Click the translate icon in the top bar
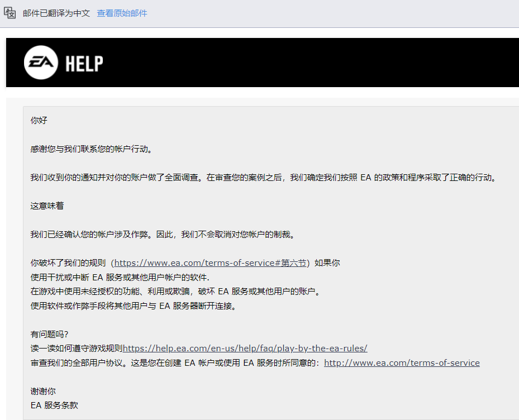 (9, 13)
